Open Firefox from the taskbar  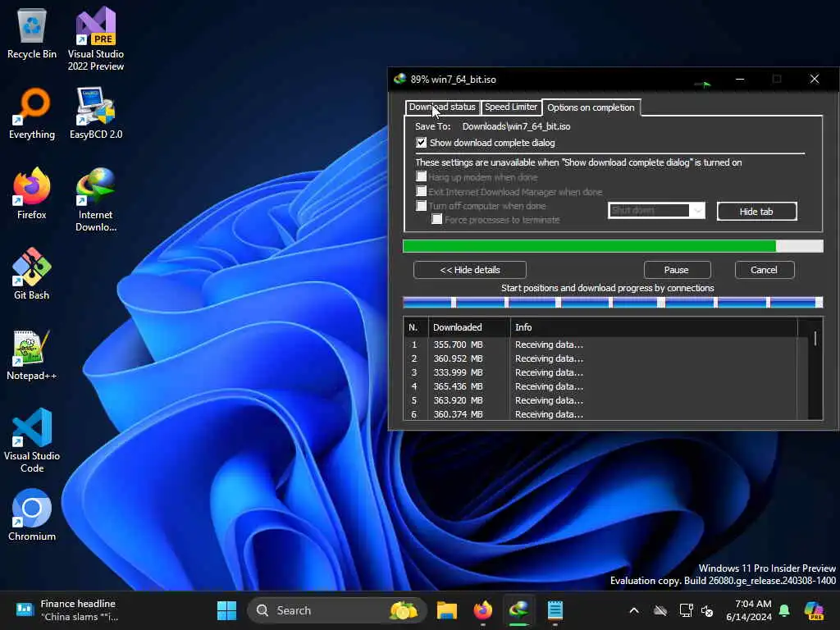coord(482,610)
